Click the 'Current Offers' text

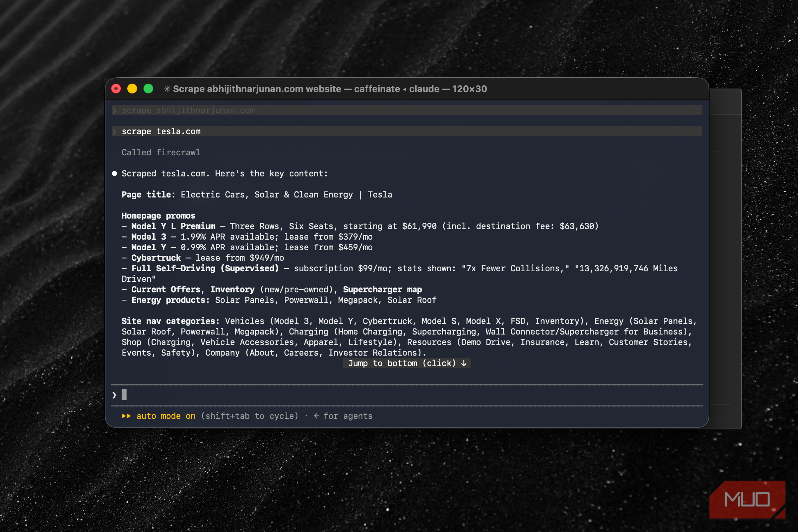click(166, 290)
